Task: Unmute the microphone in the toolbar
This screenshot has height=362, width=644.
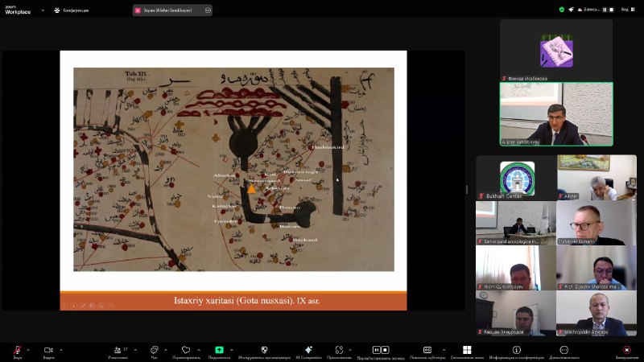Action: [x=17, y=350]
